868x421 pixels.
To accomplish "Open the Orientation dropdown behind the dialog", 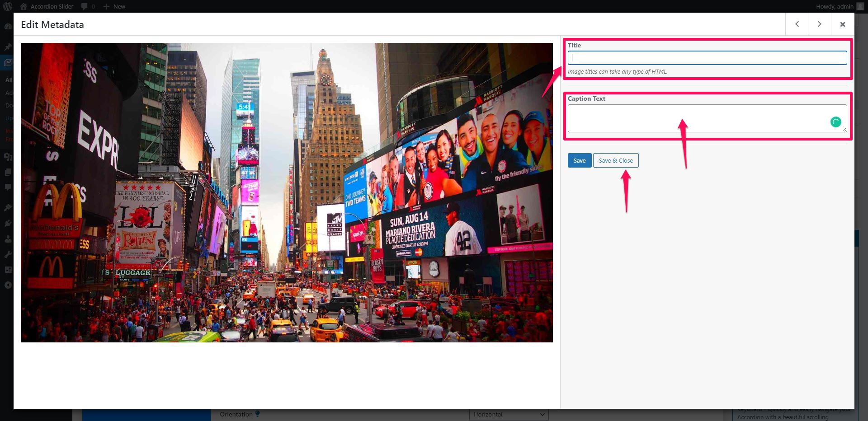I will (x=509, y=415).
